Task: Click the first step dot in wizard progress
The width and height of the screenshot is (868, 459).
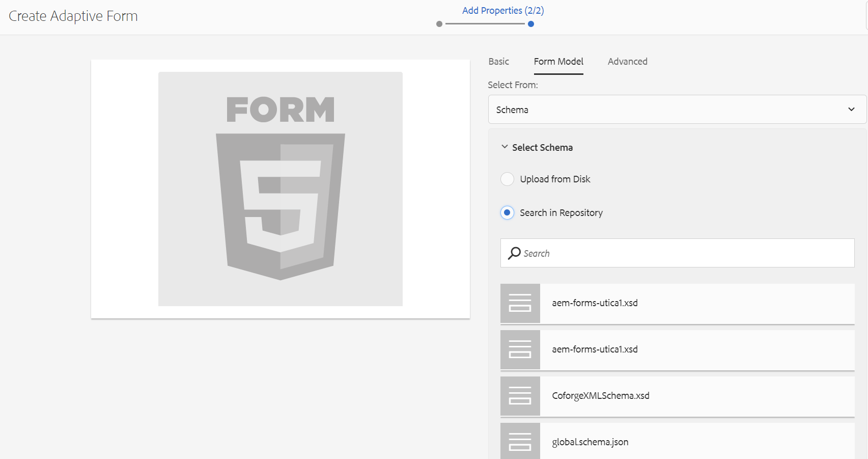Action: tap(439, 24)
